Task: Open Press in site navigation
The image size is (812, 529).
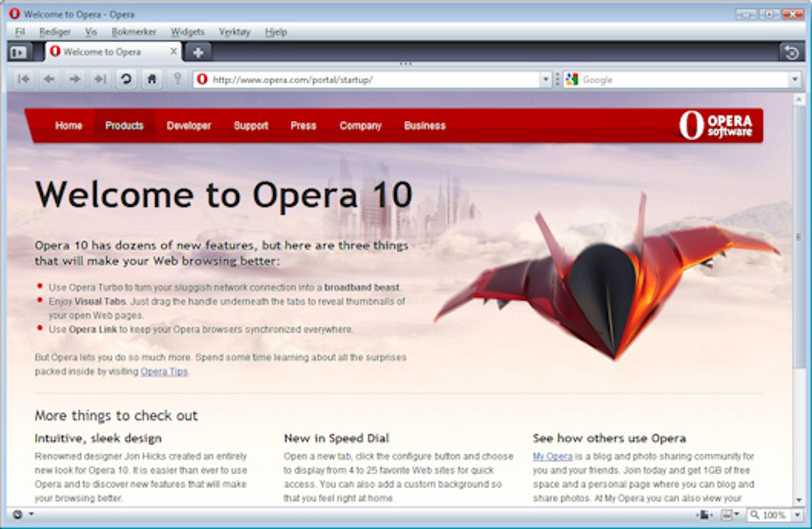Action: [x=303, y=126]
